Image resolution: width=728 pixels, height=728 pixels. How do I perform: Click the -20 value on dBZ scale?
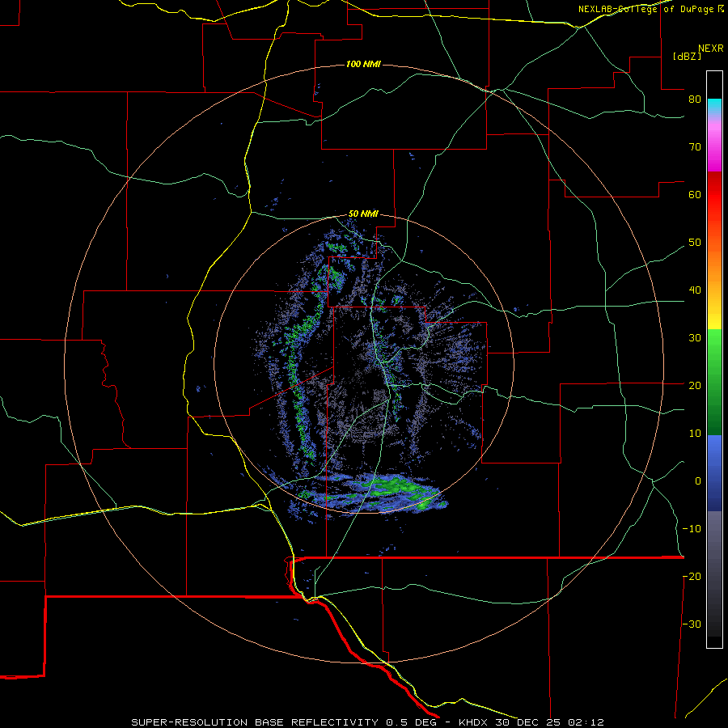(692, 577)
